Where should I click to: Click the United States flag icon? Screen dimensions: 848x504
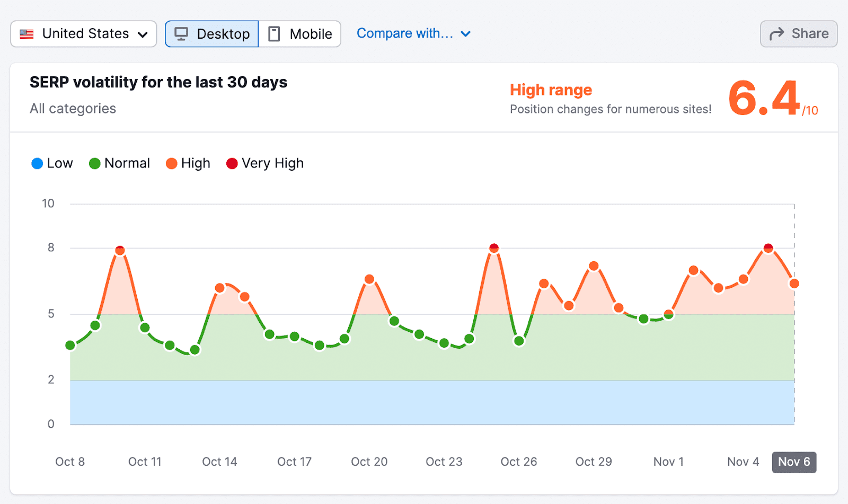pos(25,33)
